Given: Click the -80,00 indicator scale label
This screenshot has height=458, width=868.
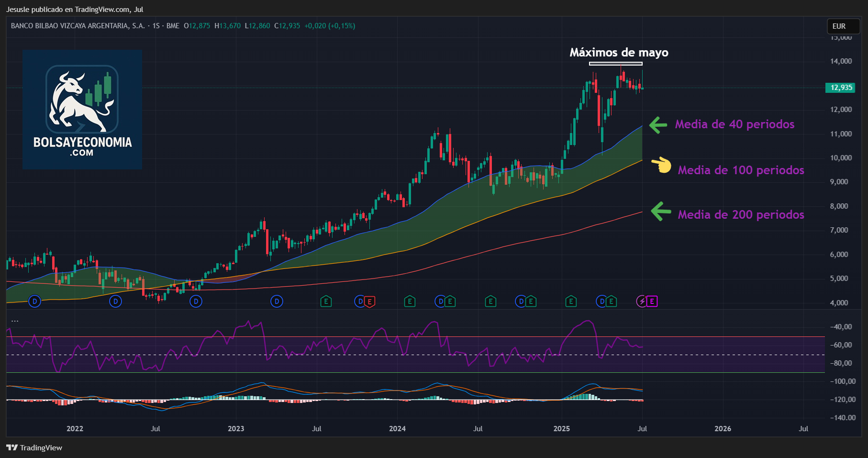Looking at the screenshot, I should pos(842,363).
